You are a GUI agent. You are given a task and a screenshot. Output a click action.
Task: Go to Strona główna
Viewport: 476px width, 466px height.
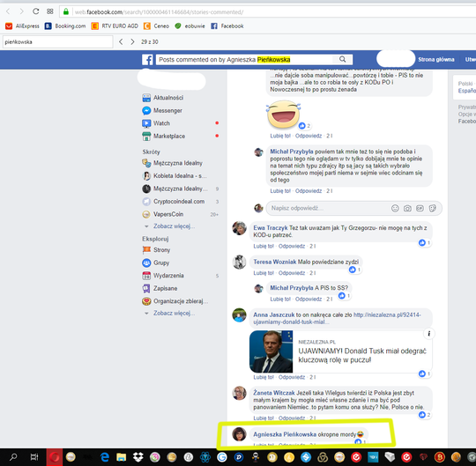pos(436,60)
